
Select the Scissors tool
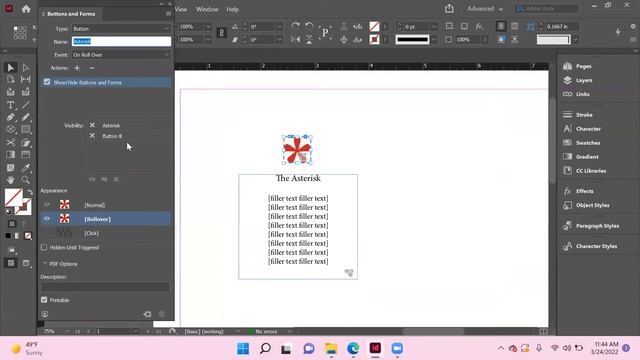click(x=11, y=142)
